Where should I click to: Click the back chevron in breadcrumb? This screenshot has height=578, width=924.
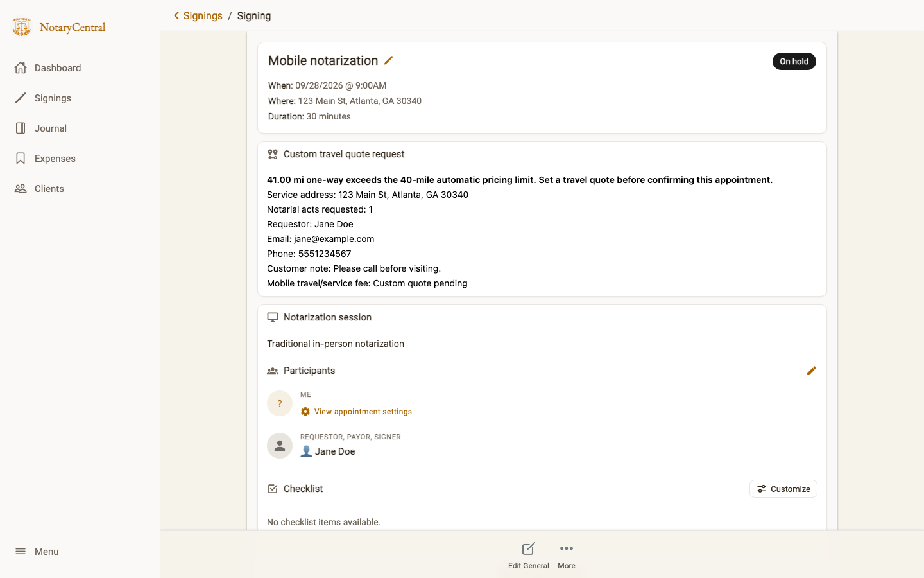176,15
